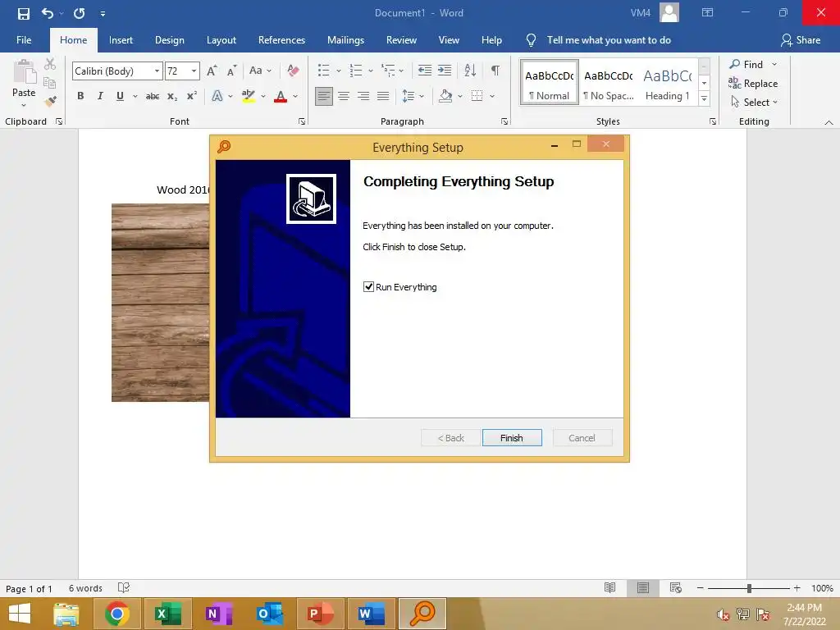
Task: Open OneNote from the taskbar
Action: 219,614
